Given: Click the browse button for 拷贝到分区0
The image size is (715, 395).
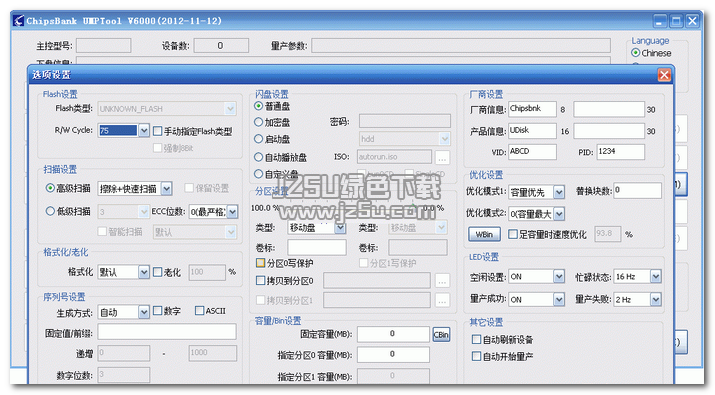Looking at the screenshot, I should (x=442, y=281).
